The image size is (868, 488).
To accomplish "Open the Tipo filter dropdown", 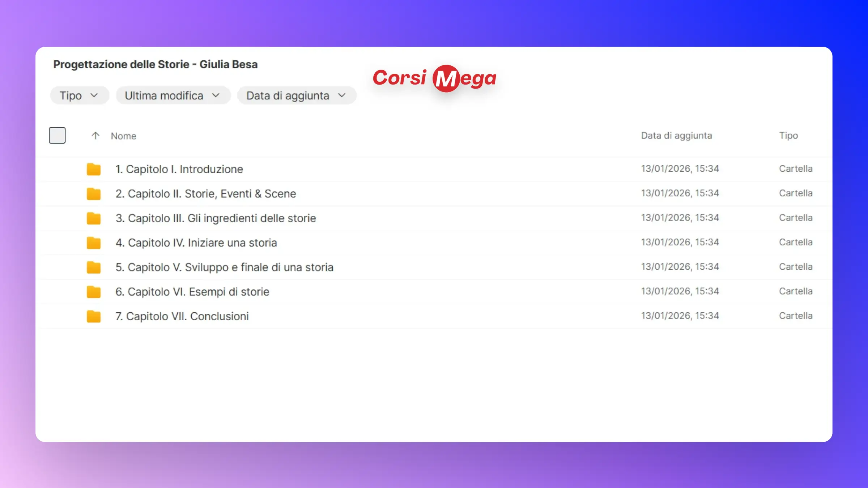I will (79, 95).
